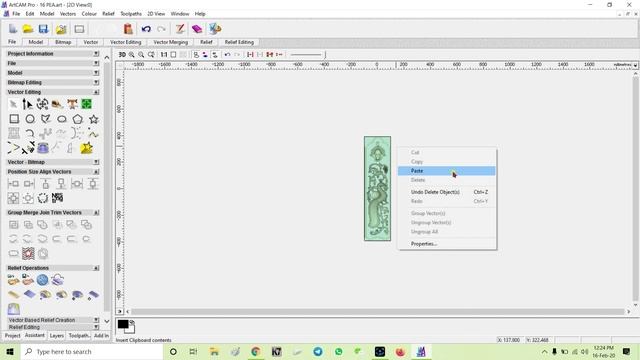Switch to the Relief Editing toolbar tab
Viewport: 640px width, 360px height.
click(x=239, y=42)
